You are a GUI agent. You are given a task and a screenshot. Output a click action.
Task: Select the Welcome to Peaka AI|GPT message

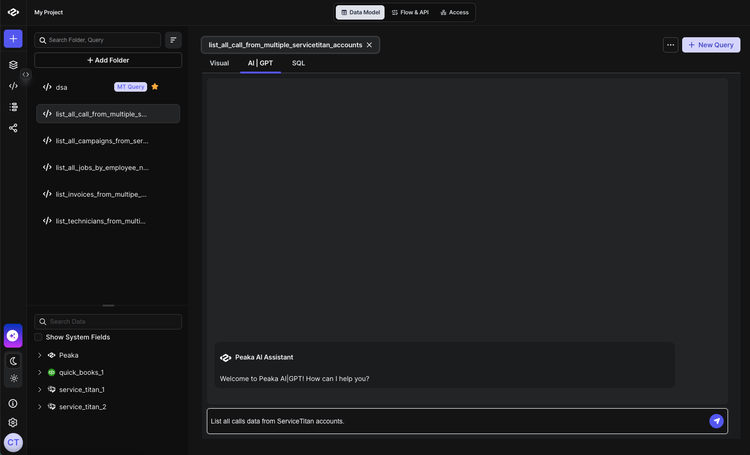coord(294,379)
